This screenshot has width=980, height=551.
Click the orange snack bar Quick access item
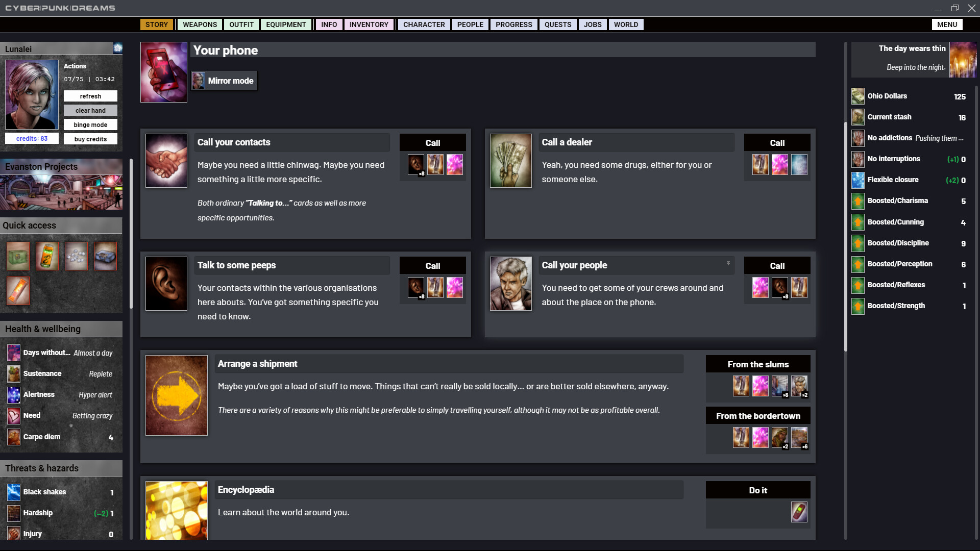coord(18,291)
